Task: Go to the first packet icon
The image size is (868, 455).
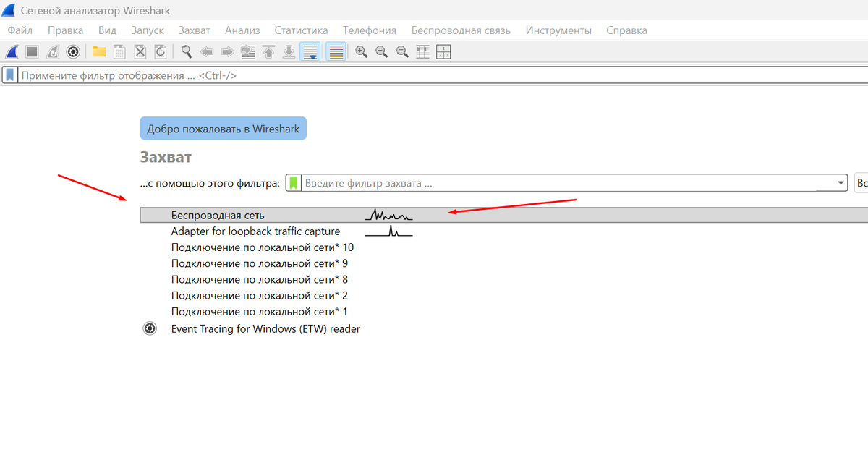Action: point(268,52)
